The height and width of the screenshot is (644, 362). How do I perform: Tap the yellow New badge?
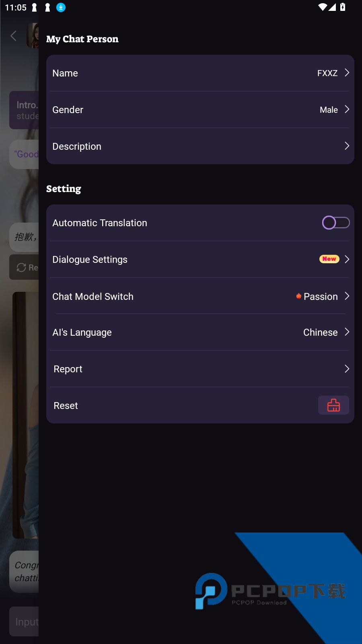click(329, 259)
